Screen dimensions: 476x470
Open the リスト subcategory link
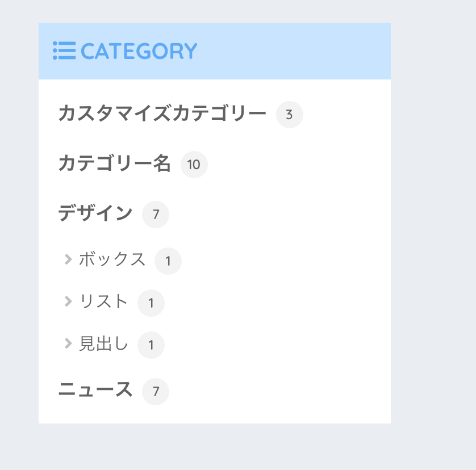point(103,301)
